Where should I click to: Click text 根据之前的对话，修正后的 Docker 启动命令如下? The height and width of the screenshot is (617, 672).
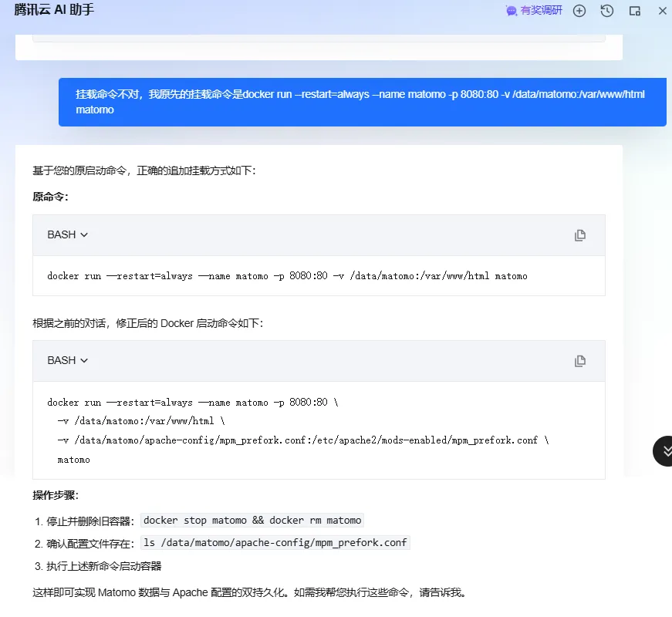[148, 323]
